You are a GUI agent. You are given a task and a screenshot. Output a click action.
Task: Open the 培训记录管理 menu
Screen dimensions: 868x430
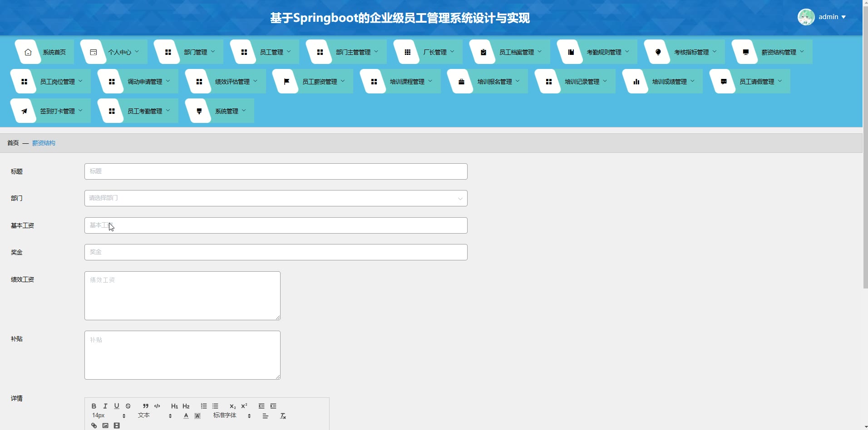tap(575, 82)
